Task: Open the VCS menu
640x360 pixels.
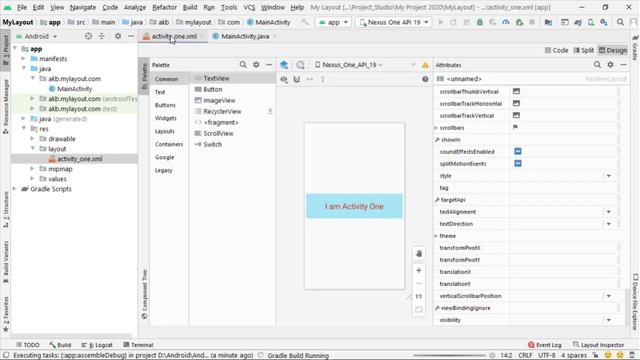Action: coord(249,7)
